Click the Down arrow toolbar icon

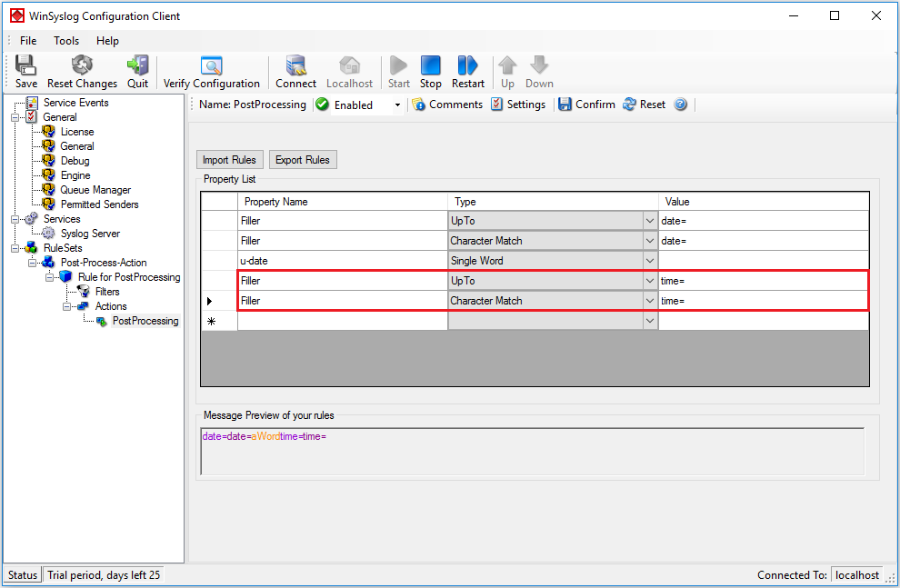(x=539, y=65)
